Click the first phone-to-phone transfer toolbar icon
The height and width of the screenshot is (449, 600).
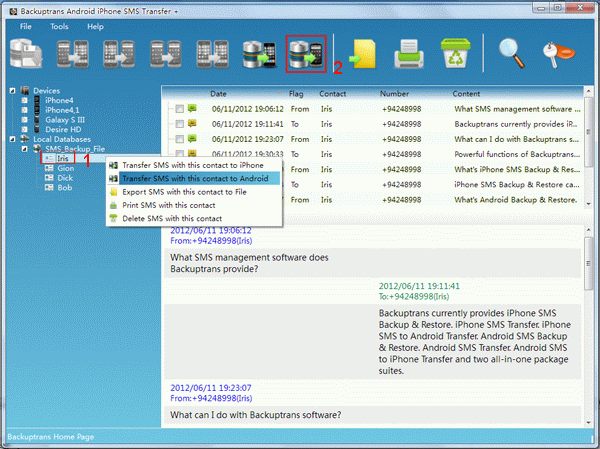tap(73, 54)
